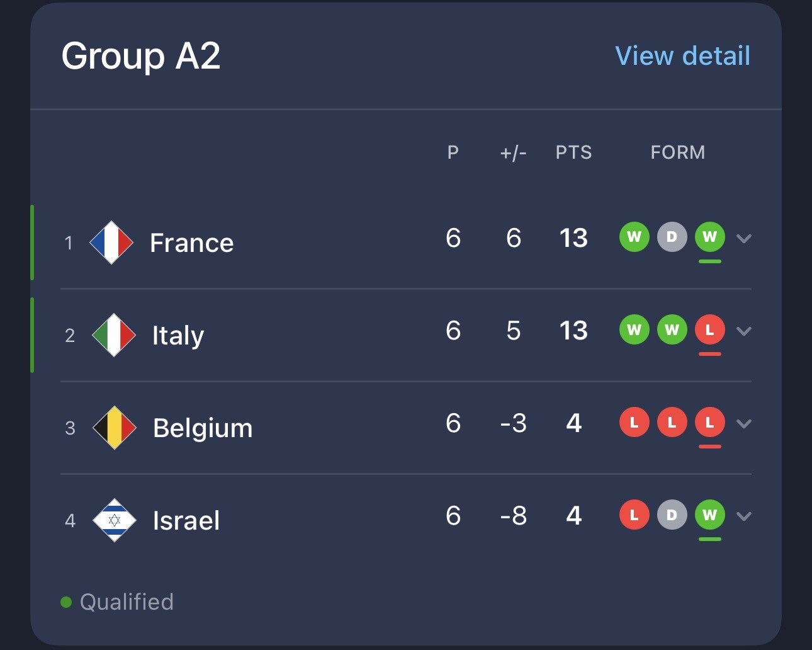Click France's draw form badge
Image resolution: width=812 pixels, height=650 pixels.
click(672, 237)
